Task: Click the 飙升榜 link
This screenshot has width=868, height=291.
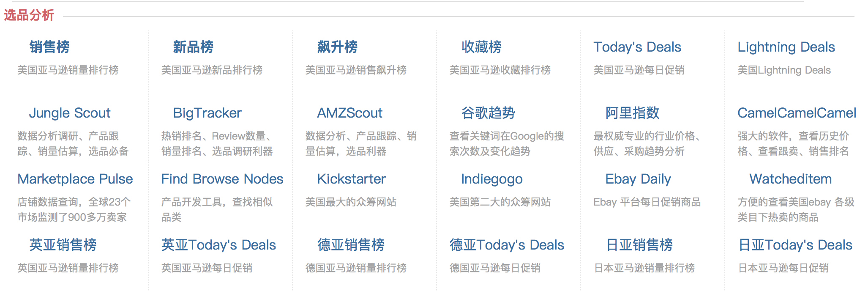Action: 337,47
